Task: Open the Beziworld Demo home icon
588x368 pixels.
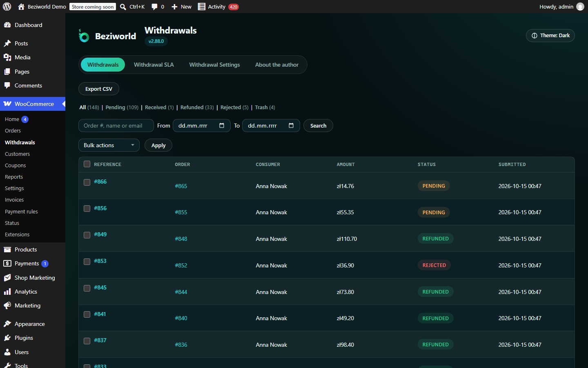Action: point(21,7)
